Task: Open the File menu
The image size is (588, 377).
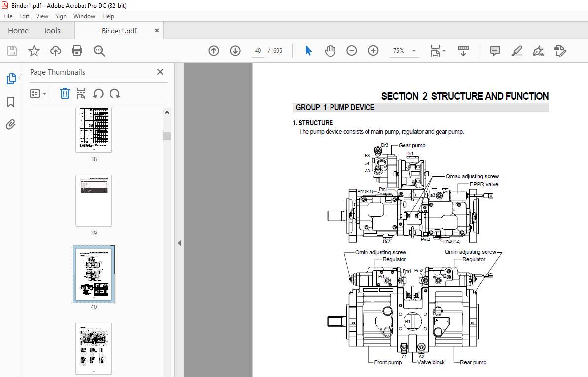Action: coord(8,16)
